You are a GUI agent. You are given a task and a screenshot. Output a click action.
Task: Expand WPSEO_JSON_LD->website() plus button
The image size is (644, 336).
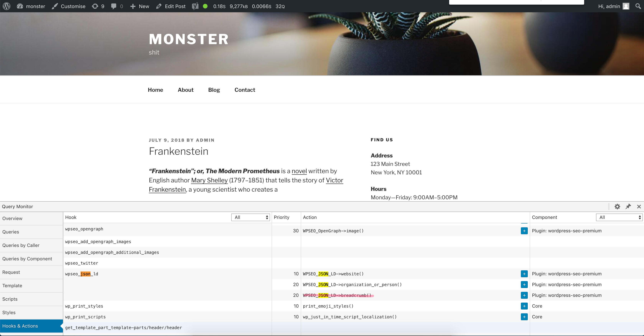coord(524,274)
